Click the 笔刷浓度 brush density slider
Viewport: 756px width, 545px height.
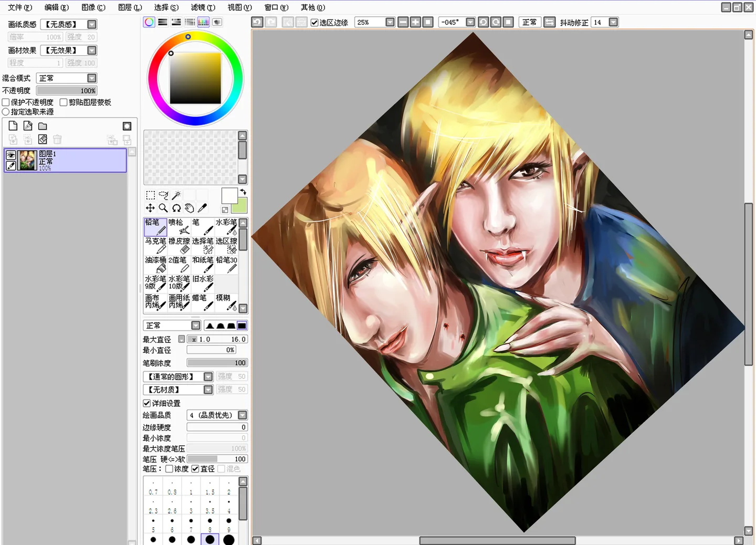[x=217, y=363]
